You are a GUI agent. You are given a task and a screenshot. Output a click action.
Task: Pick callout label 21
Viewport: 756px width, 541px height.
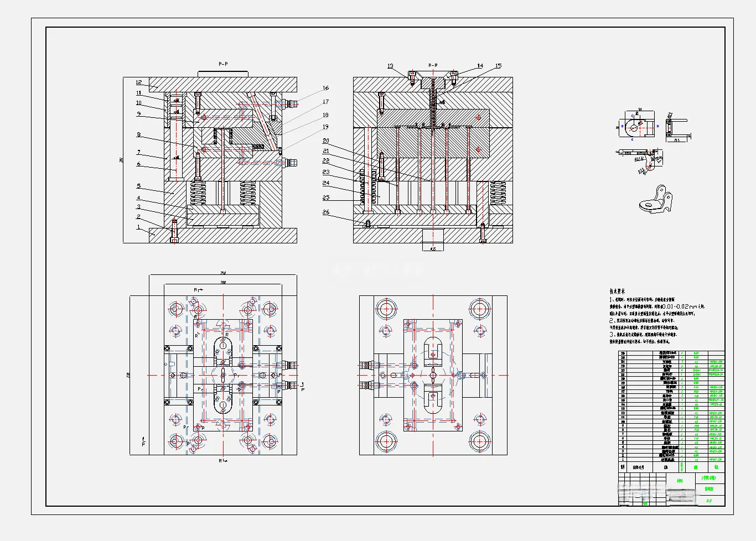326,150
